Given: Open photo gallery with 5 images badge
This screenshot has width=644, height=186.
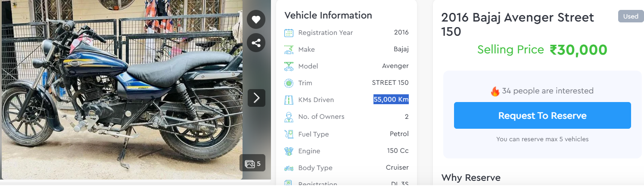Looking at the screenshot, I should (252, 163).
